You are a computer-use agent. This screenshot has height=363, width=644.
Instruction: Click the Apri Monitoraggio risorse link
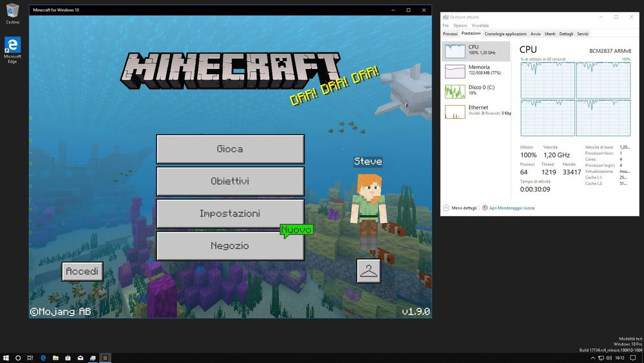(x=511, y=208)
